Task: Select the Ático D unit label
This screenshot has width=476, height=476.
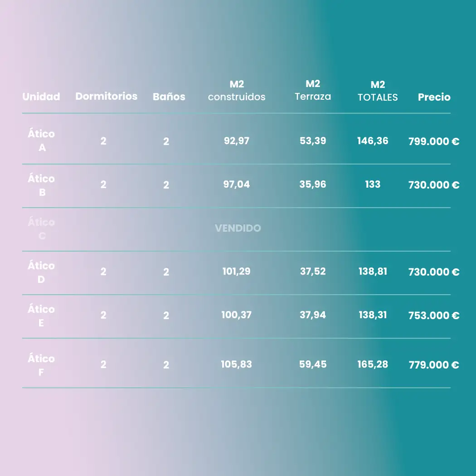Action: [41, 272]
